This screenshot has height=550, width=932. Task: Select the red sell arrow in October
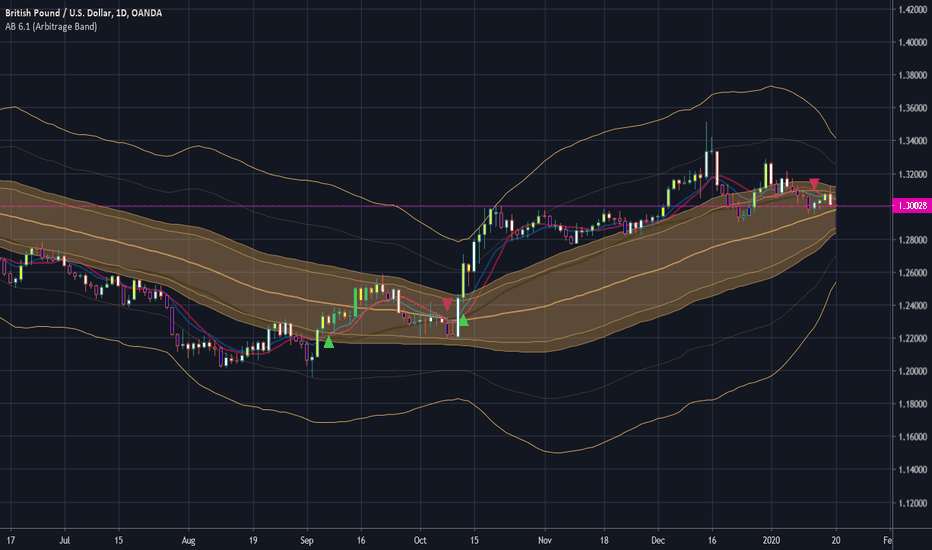pyautogui.click(x=446, y=304)
